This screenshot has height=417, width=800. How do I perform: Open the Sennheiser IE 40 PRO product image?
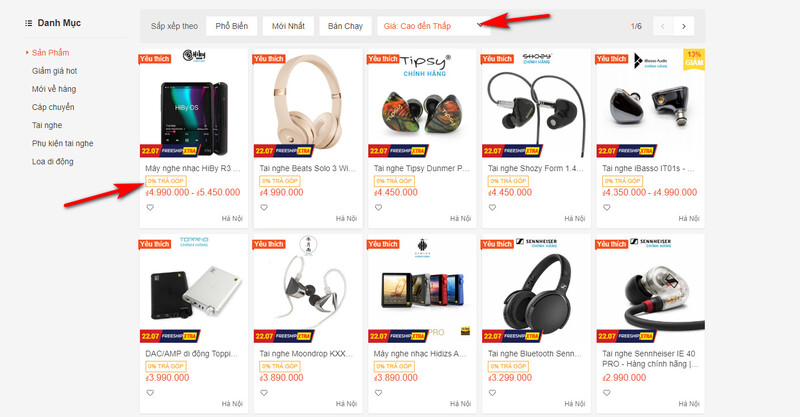(x=651, y=288)
